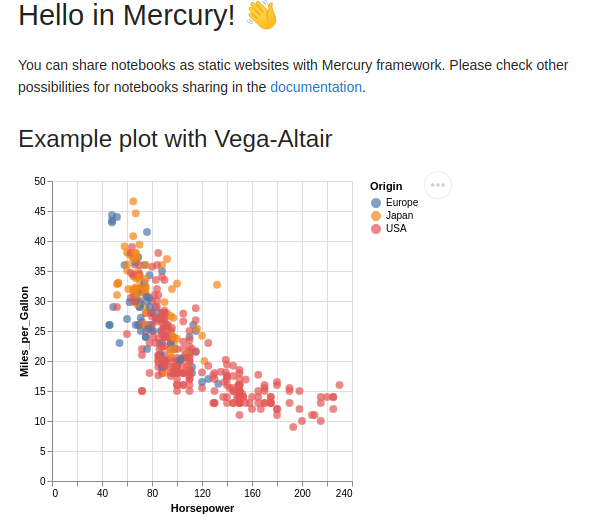Click the rightmost red data point
Viewport: 610px width, 530px height.
tap(339, 385)
